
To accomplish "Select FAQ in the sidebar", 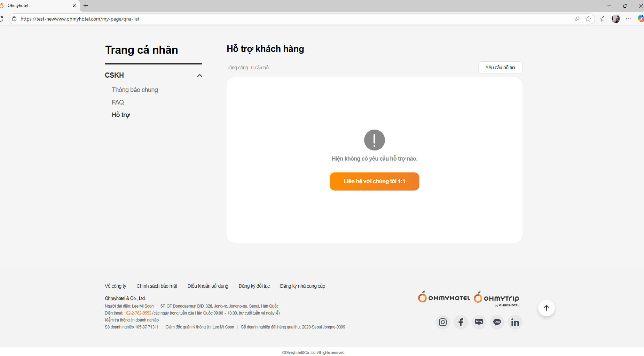I will tap(118, 102).
